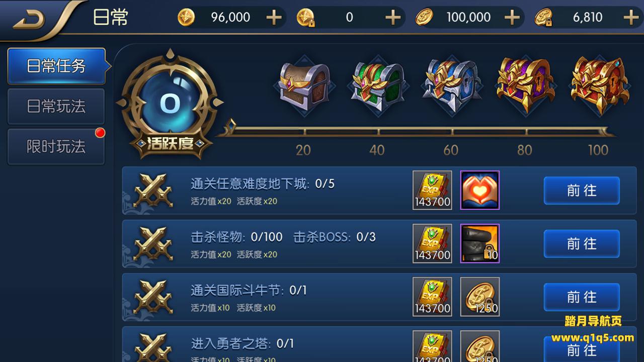Tap the locked black item reward

point(480,243)
